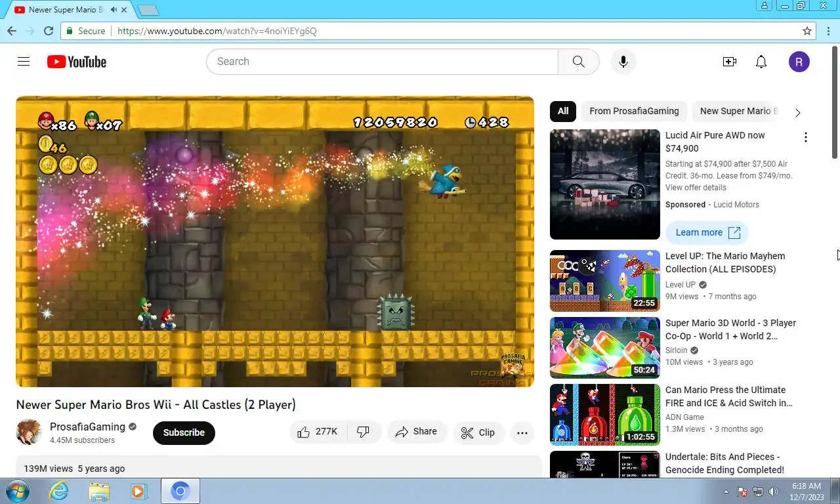The image size is (840, 504).
Task: Open Windows Explorer from taskbar
Action: tap(99, 491)
